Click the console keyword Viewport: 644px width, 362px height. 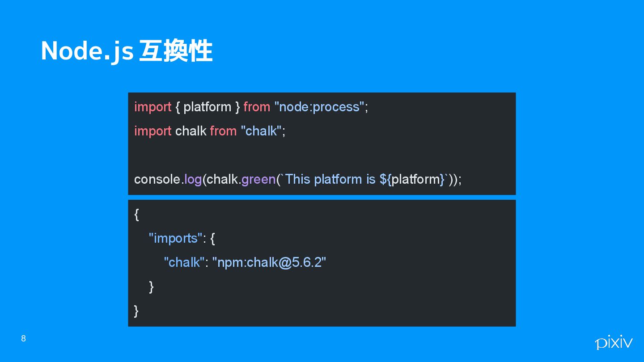(157, 179)
